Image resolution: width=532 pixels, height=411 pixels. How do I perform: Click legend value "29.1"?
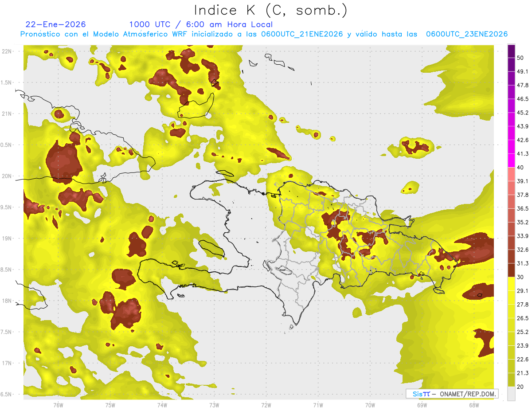tap(522, 290)
